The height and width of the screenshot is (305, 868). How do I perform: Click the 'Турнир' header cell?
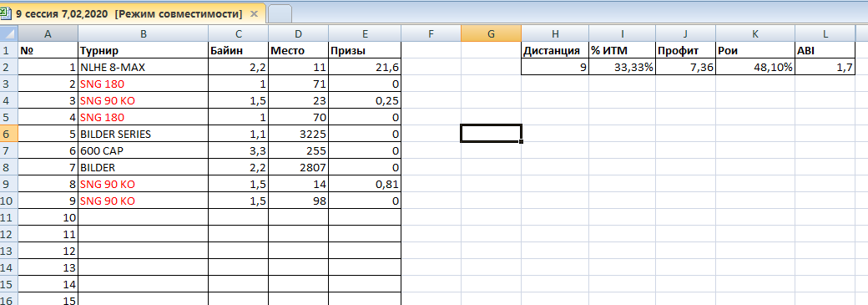point(144,51)
